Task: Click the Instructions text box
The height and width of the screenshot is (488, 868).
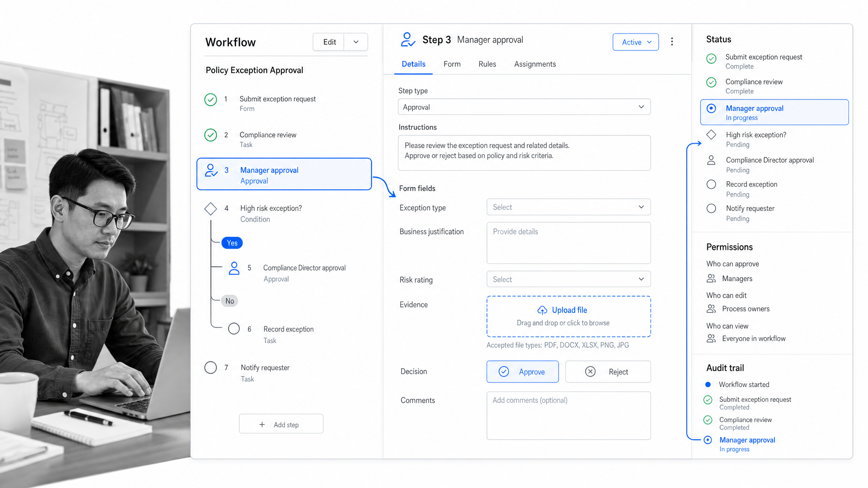Action: 524,153
